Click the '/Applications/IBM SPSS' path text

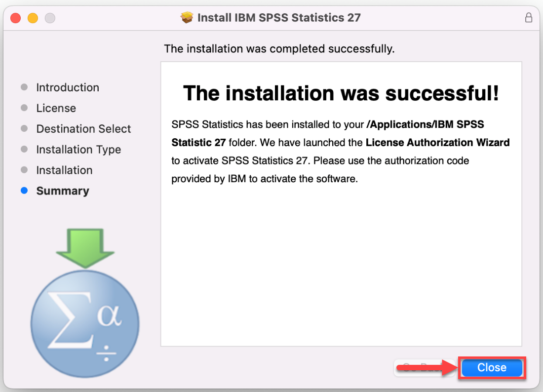(x=425, y=124)
